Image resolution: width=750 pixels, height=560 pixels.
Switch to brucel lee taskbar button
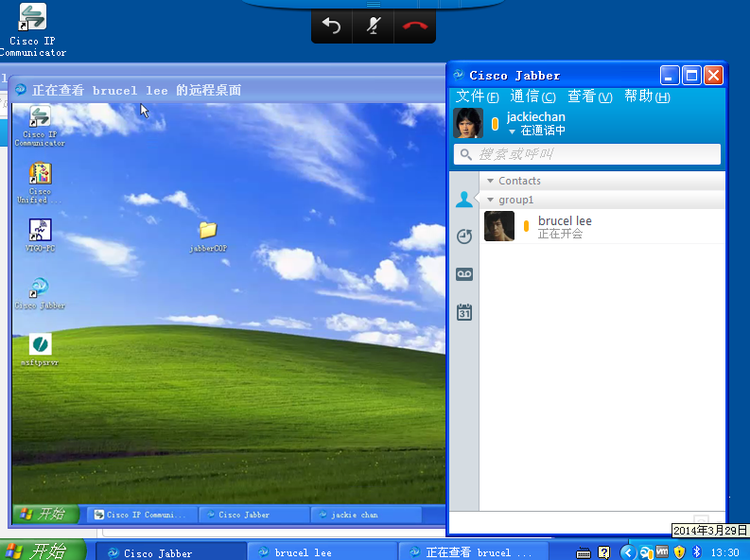point(323,552)
